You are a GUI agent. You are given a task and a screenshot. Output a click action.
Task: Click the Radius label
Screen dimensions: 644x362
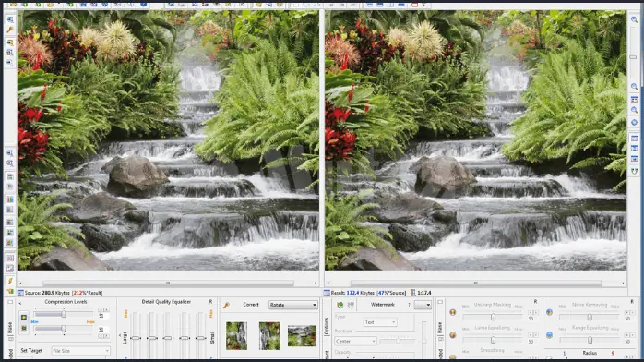tap(590, 354)
